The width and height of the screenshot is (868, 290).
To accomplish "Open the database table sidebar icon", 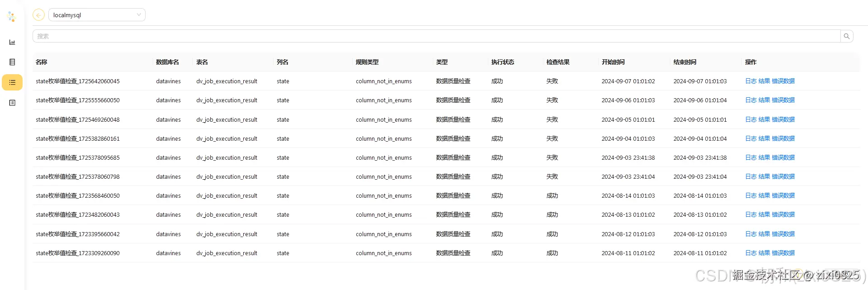I will click(12, 62).
